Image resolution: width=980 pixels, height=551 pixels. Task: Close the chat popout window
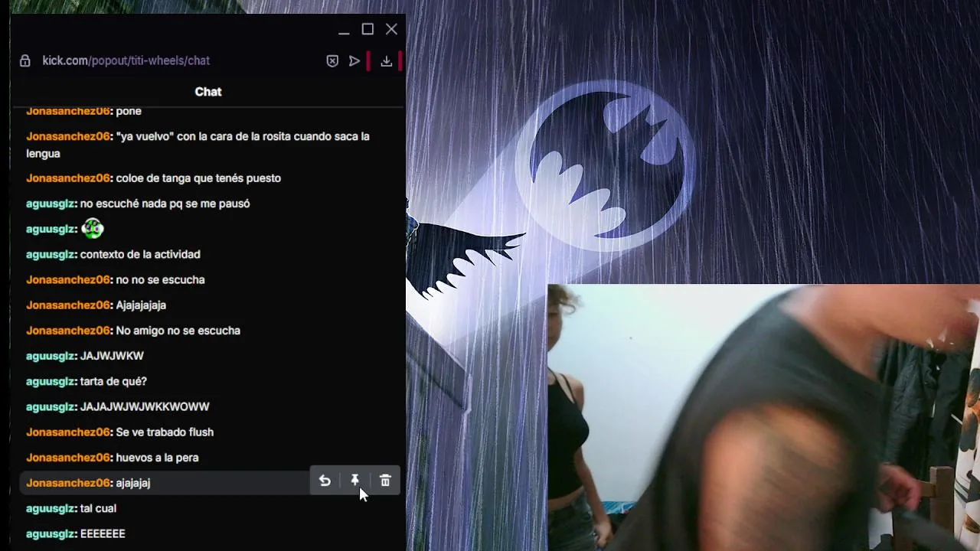tap(391, 29)
